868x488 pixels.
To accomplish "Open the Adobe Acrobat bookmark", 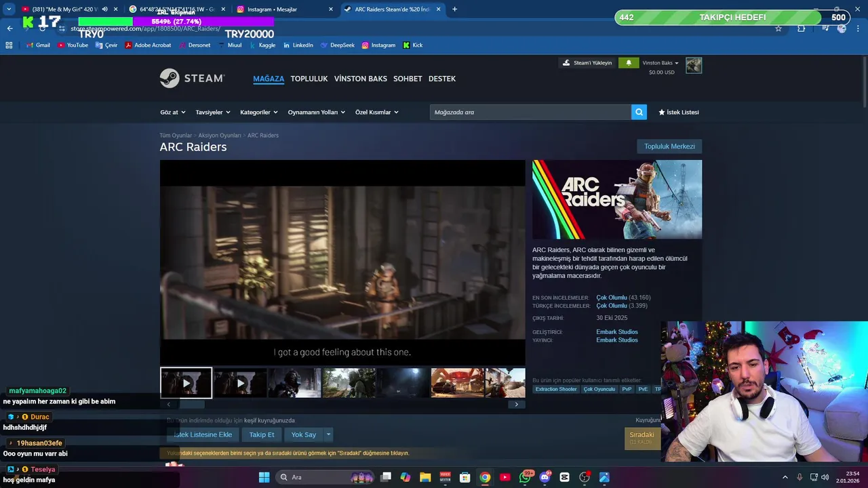I will click(x=148, y=45).
